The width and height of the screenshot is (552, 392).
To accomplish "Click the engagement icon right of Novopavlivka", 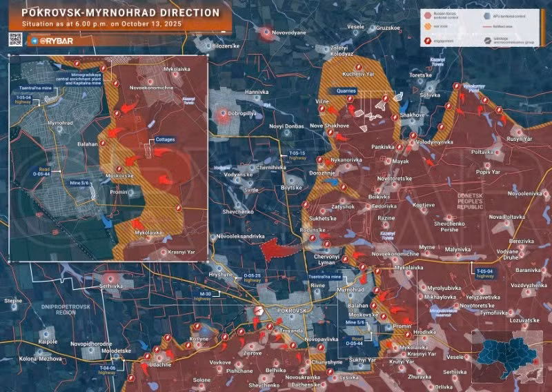I will tap(320, 348).
